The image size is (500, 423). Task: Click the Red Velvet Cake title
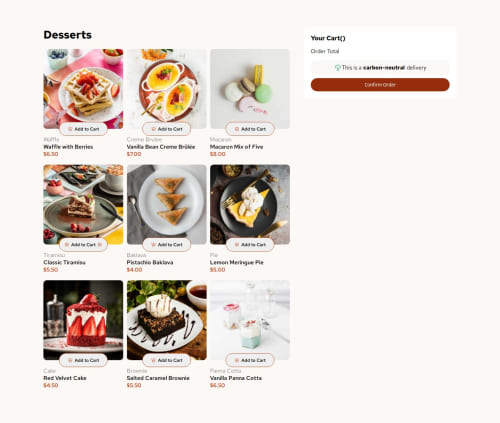[65, 378]
